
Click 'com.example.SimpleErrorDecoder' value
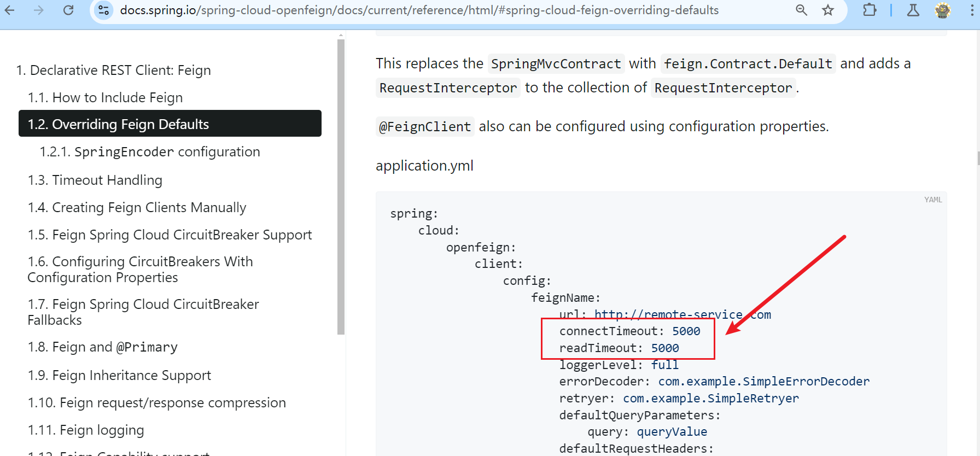pyautogui.click(x=764, y=382)
